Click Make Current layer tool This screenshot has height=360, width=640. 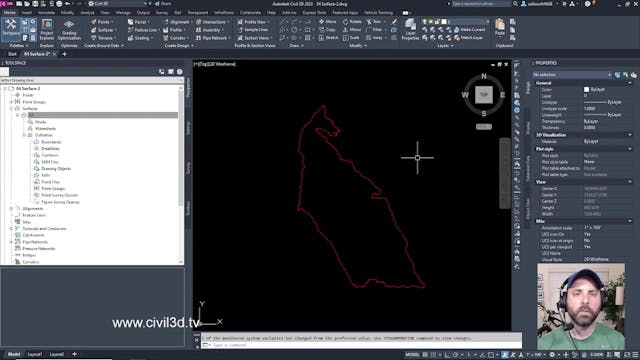469,30
